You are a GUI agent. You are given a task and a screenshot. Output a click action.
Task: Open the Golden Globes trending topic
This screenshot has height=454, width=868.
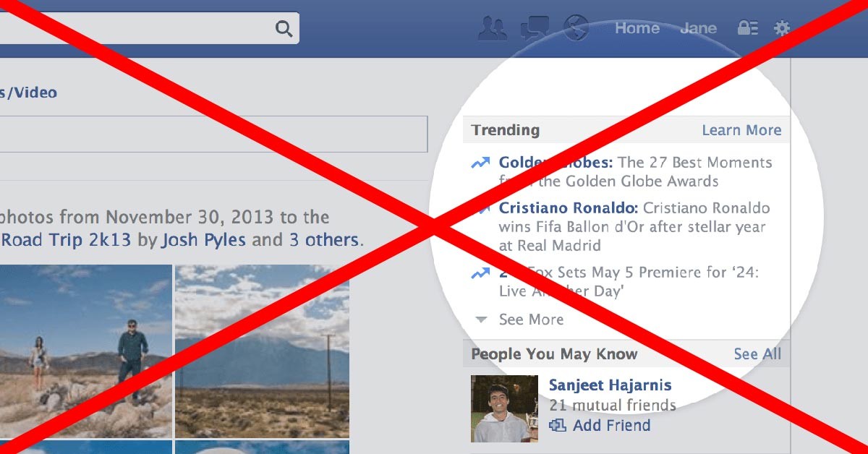tap(556, 162)
